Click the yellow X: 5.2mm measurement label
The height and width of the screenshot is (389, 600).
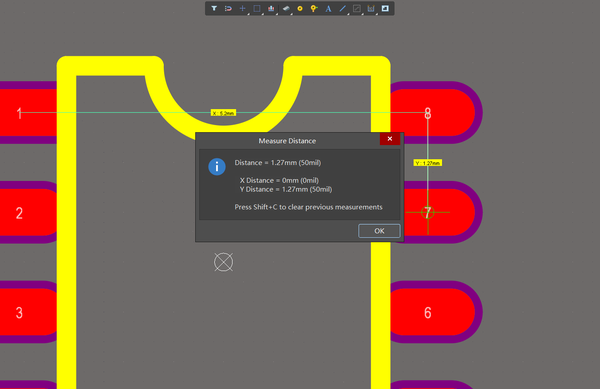[x=223, y=113]
